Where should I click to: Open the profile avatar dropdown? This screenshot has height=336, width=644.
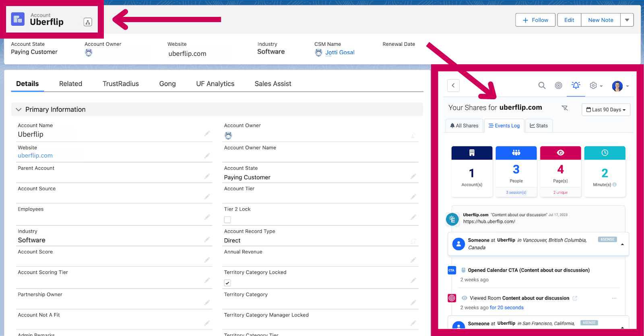pos(620,86)
